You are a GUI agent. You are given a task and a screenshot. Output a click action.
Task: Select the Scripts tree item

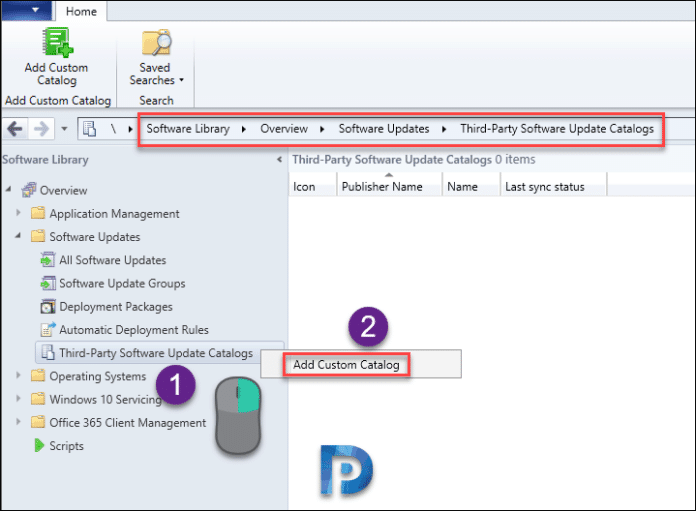67,446
